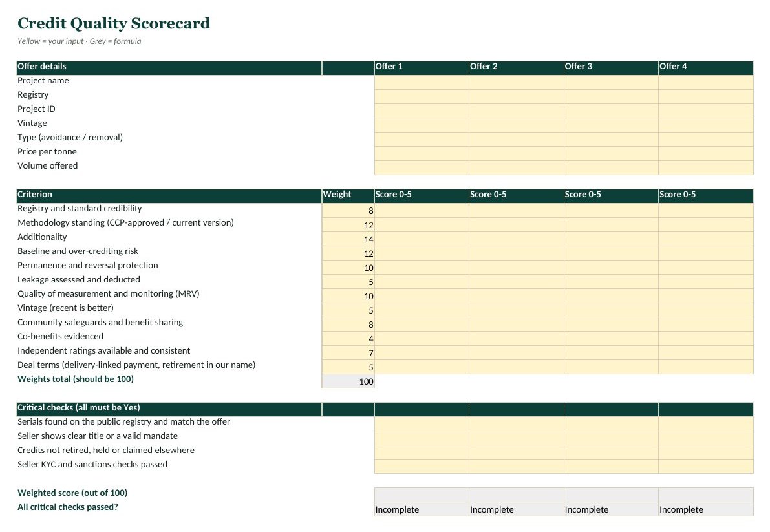This screenshot has height=532, width=770.
Task: Click Offer 3 Incomplete status cell
Action: 611,509
